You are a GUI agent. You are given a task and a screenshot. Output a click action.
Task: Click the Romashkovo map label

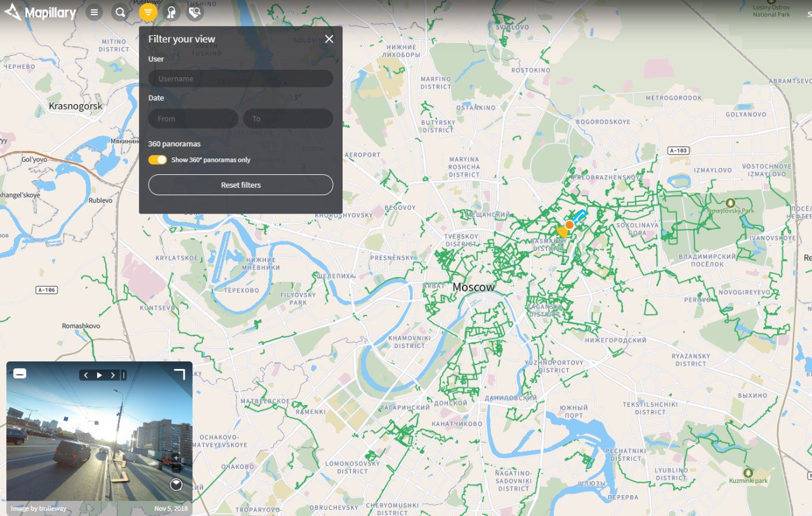(x=81, y=326)
